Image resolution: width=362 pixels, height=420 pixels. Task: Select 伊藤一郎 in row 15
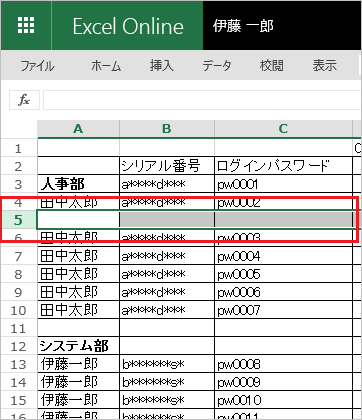[78, 400]
